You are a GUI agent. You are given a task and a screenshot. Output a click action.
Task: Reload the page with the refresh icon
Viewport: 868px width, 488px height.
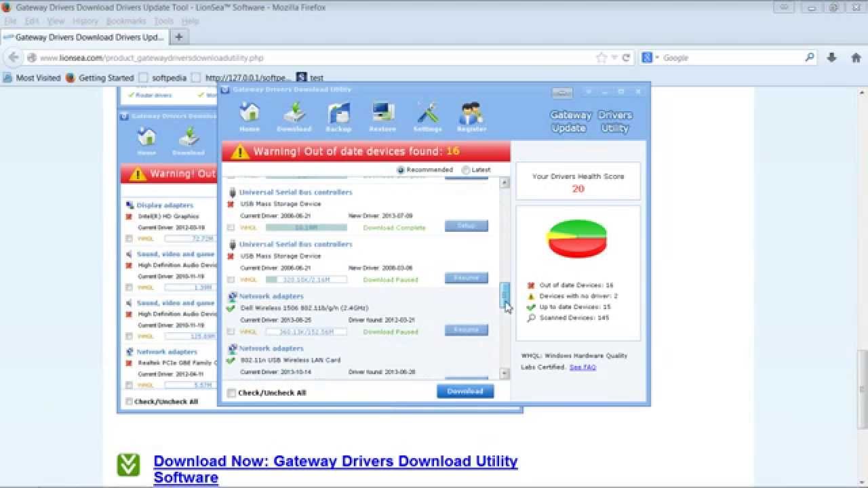pos(626,58)
